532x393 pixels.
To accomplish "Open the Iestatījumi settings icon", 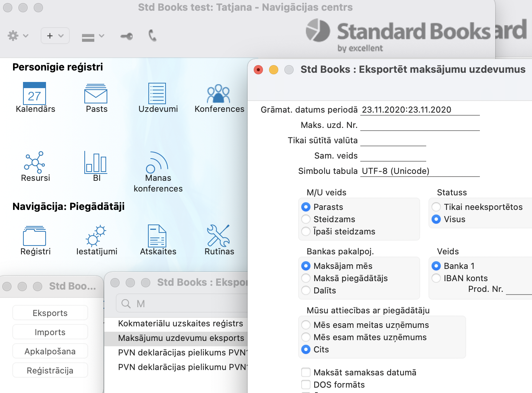I will pos(96,236).
